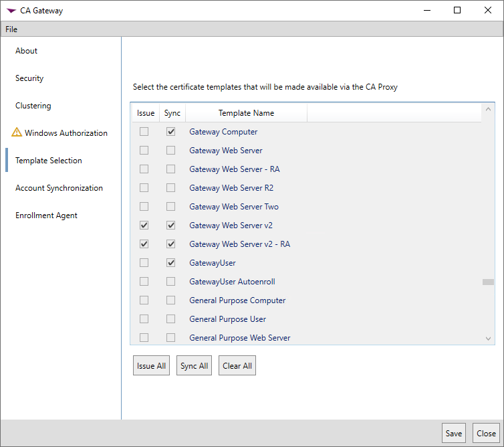Sort by the Template Name column header
The width and height of the screenshot is (504, 447).
[x=246, y=113]
